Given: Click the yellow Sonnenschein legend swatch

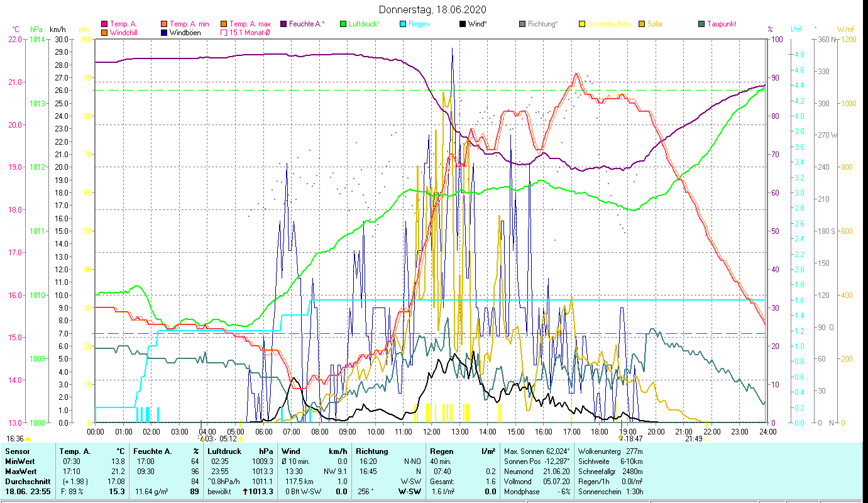Looking at the screenshot, I should pyautogui.click(x=582, y=24).
